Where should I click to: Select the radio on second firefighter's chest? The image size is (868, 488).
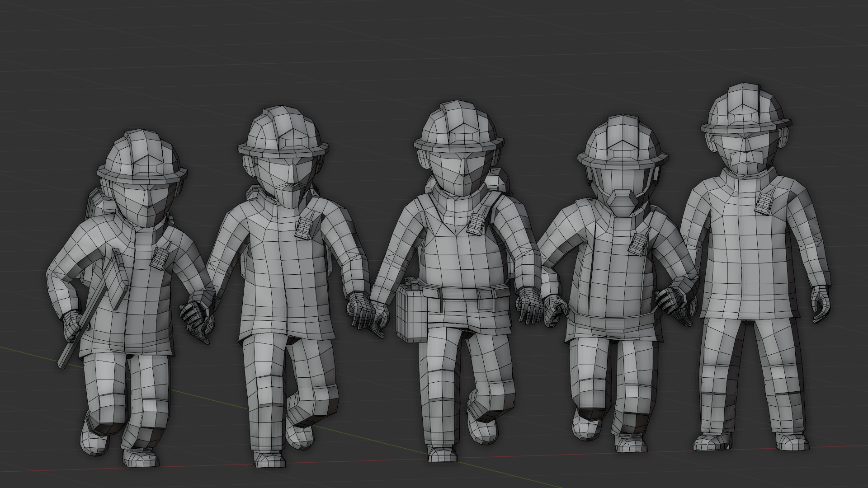click(x=304, y=229)
